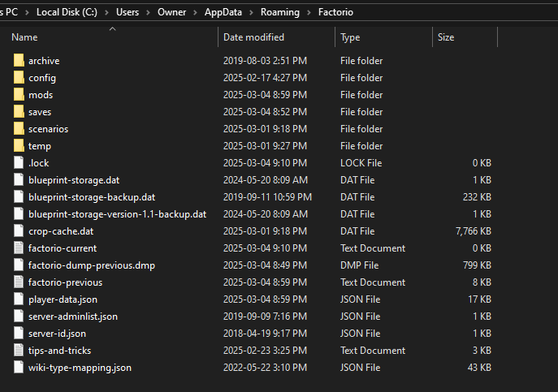Viewport: 558px width, 392px height.
Task: Click the factorio-current text document icon
Action: pos(19,248)
